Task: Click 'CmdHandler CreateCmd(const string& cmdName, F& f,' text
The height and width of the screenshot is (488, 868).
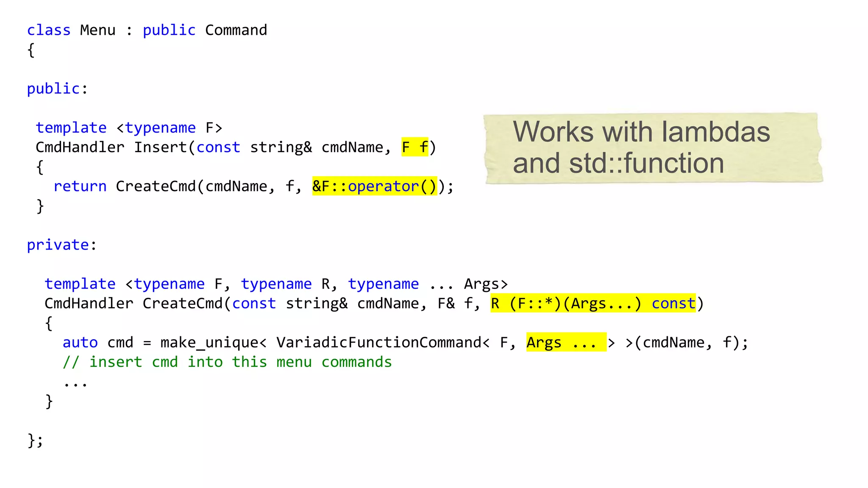Action: tap(263, 303)
